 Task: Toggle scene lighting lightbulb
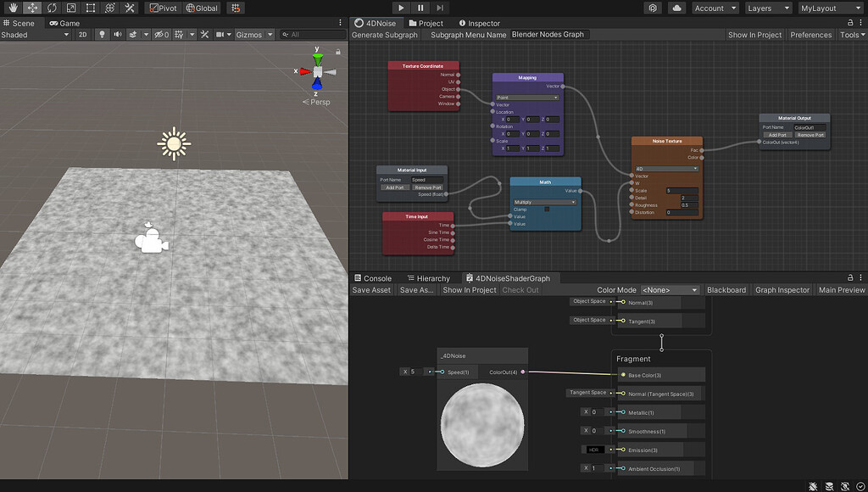tap(103, 35)
